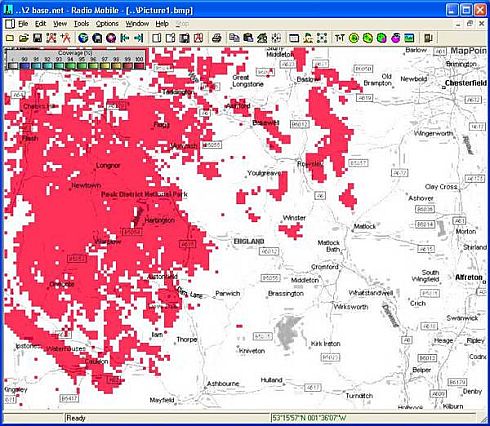Viewport: 490px width, 426px height.
Task: Click the Ashbourne town label on map
Action: coord(223,384)
